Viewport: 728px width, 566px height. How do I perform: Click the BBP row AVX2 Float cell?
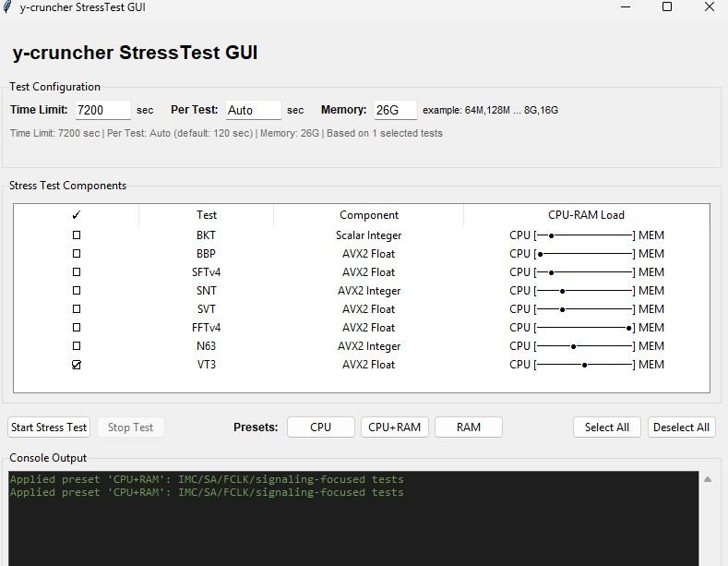[369, 254]
